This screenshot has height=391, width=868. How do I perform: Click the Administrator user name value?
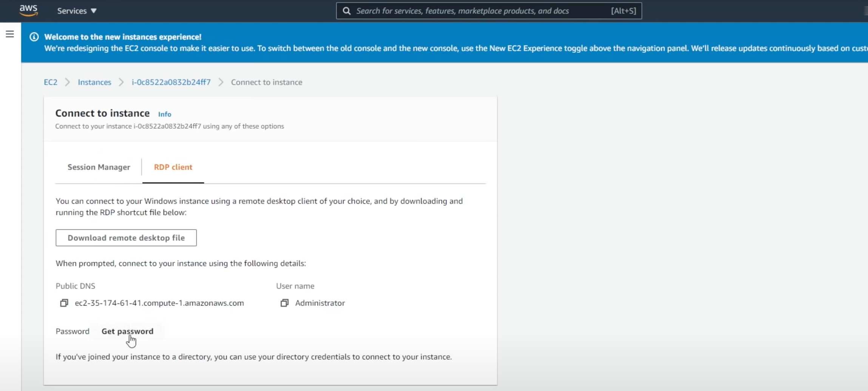pyautogui.click(x=320, y=303)
